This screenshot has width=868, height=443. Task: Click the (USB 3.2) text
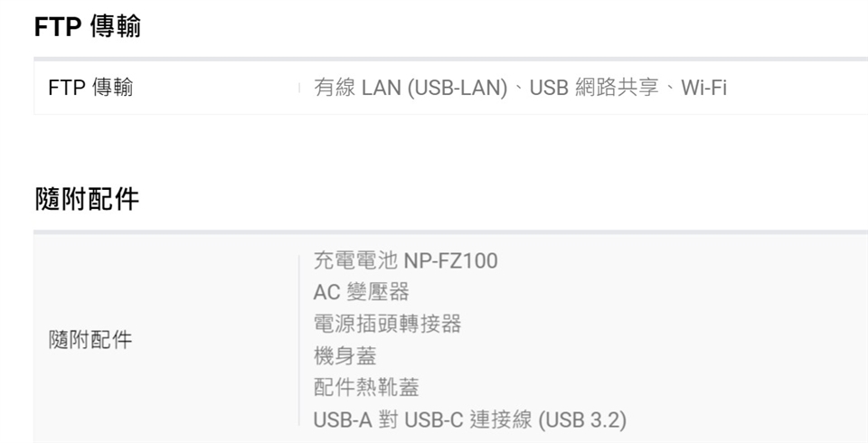point(582,419)
